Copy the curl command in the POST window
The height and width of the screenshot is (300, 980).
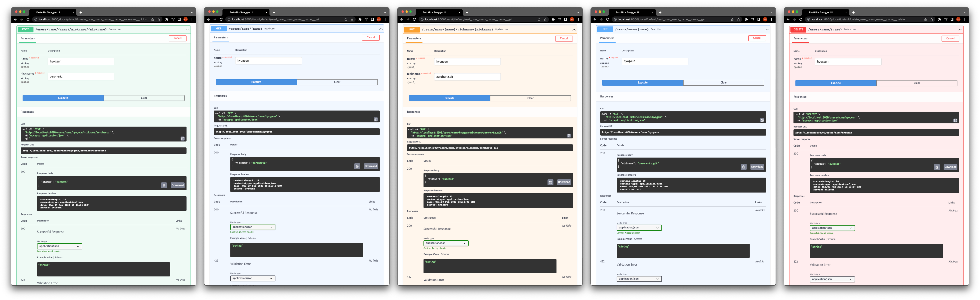pyautogui.click(x=183, y=138)
